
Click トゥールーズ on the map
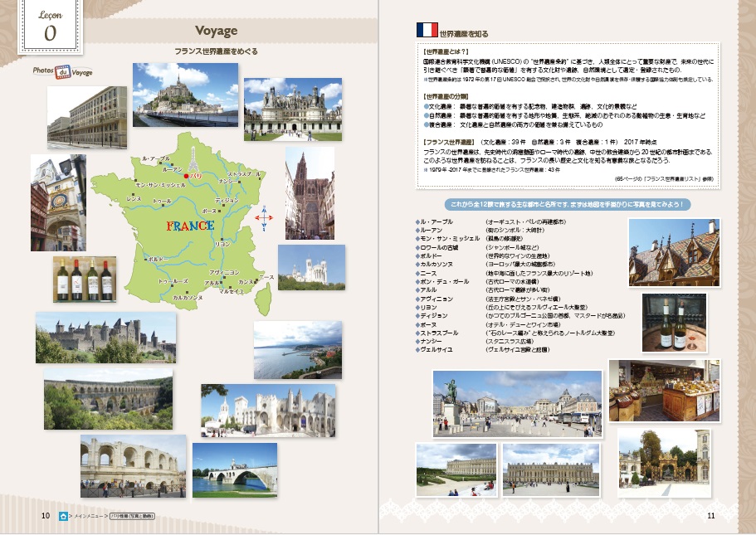[x=173, y=281]
